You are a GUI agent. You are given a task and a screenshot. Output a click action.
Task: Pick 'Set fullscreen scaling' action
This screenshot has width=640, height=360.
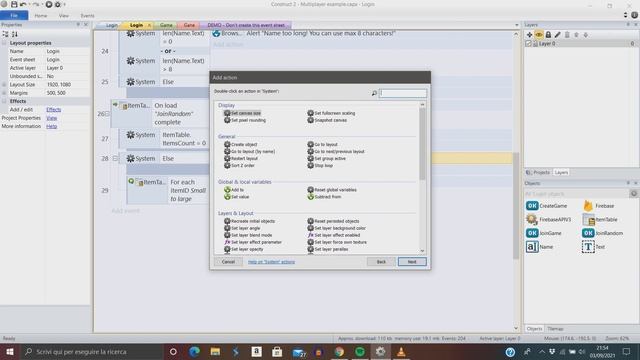(331, 113)
